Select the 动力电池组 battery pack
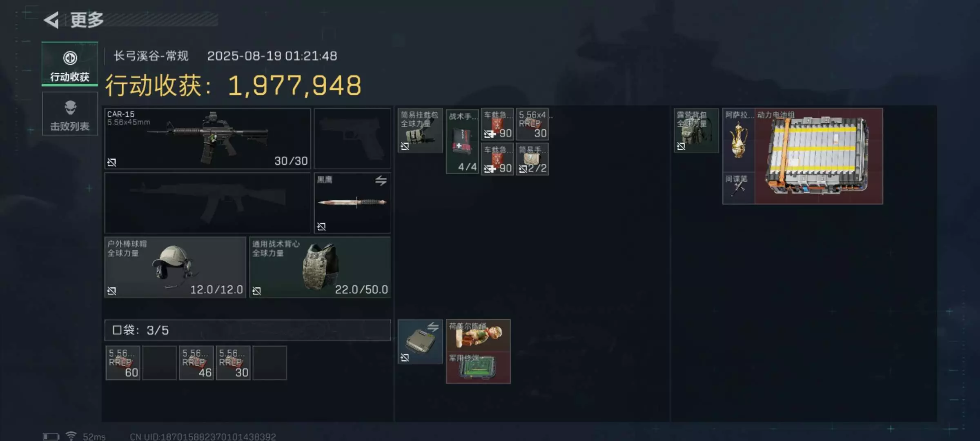This screenshot has height=441, width=980. click(819, 156)
